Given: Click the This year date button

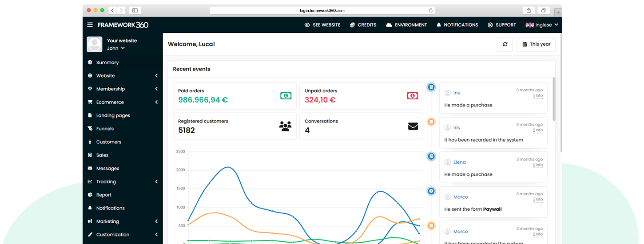Looking at the screenshot, I should (536, 44).
